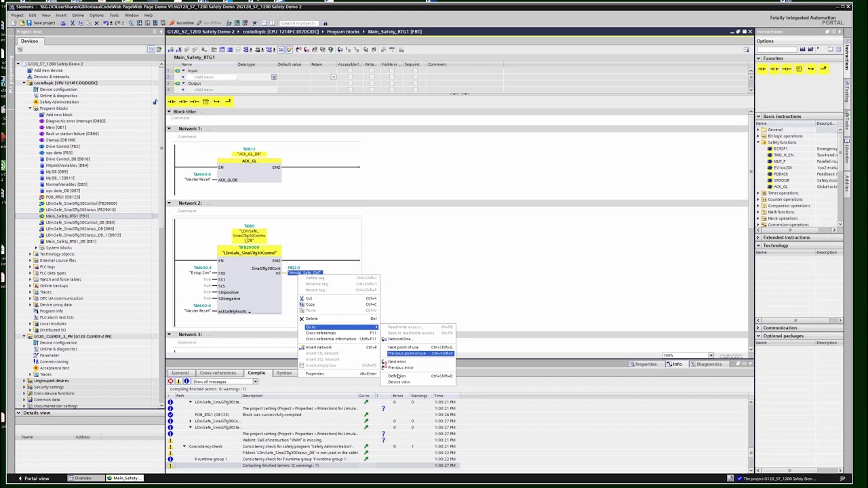Click the Devices & networks tree icon

[x=30, y=77]
